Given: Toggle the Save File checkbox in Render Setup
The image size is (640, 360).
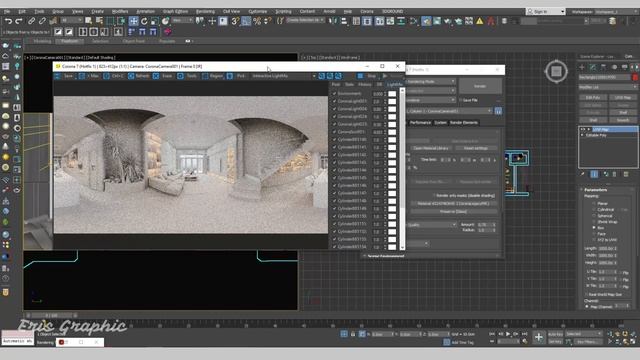Looking at the screenshot, I should [x=461, y=100].
